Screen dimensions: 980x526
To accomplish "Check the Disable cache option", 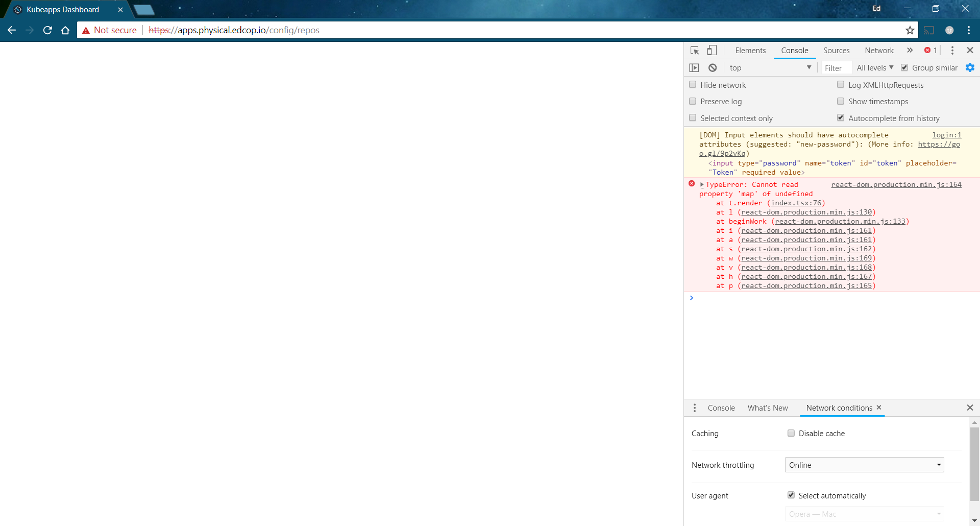I will tap(791, 433).
